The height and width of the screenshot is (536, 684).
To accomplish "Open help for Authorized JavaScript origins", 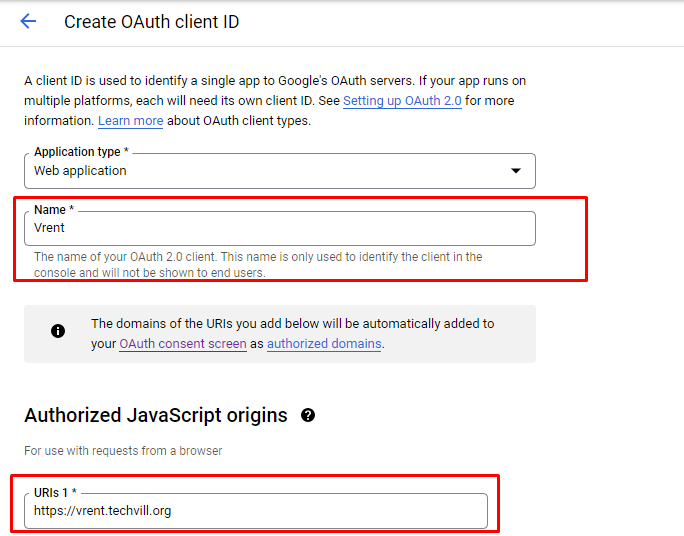I will pos(308,415).
